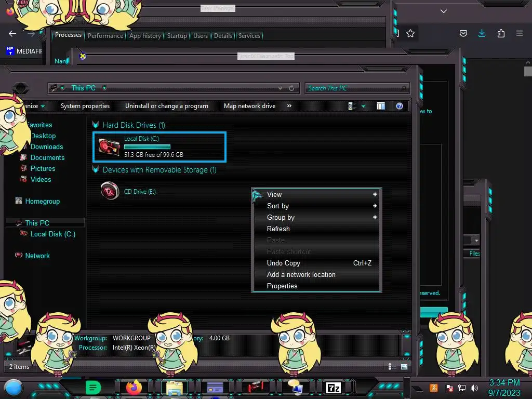Switch to Task Manager App history tab
This screenshot has height=399, width=532.
(x=145, y=36)
